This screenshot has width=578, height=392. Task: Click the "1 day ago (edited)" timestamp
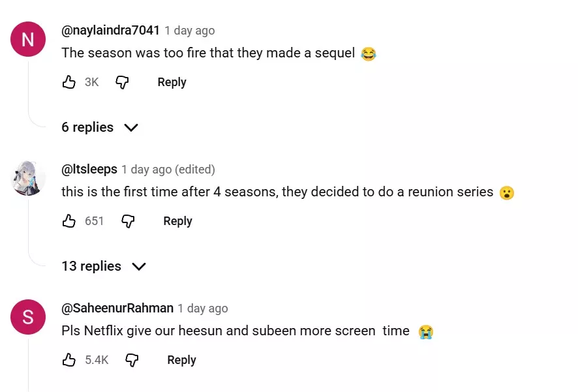tap(168, 170)
